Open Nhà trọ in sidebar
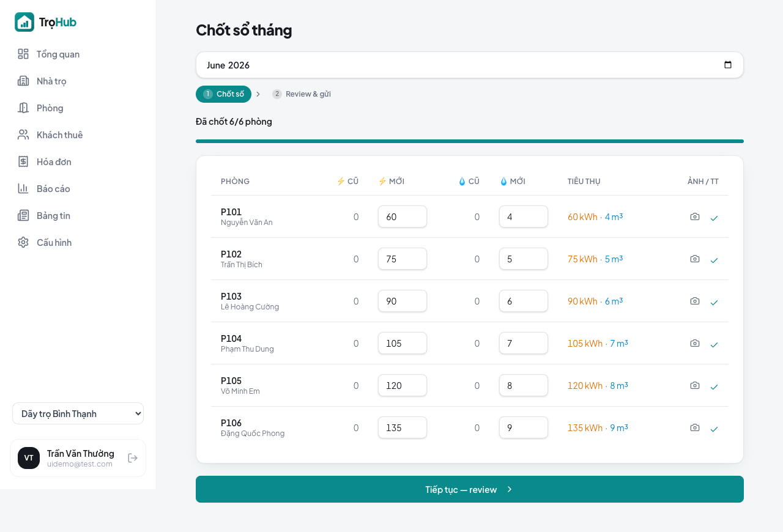The image size is (783, 532). pos(78,81)
